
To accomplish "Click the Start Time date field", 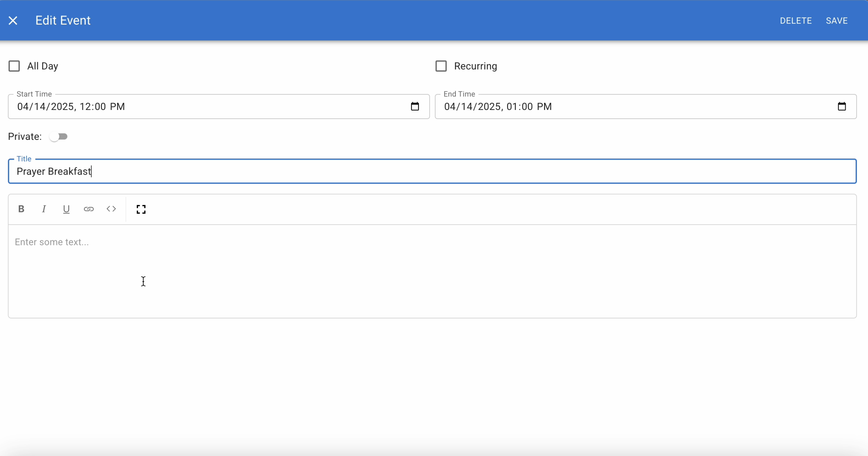I will (202, 107).
